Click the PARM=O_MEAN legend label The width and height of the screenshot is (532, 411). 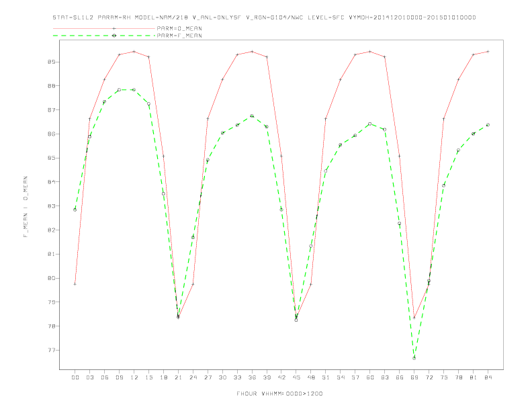[179, 28]
